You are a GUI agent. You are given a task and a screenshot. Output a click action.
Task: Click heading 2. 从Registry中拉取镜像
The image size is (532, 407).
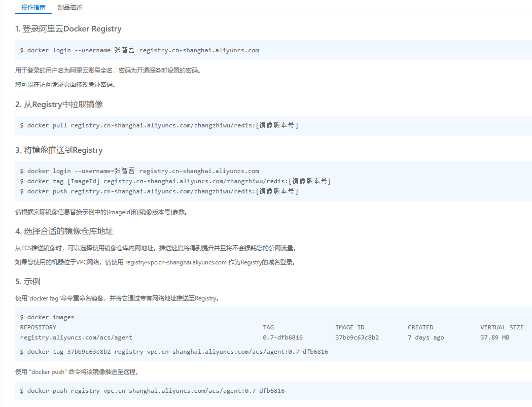click(59, 104)
